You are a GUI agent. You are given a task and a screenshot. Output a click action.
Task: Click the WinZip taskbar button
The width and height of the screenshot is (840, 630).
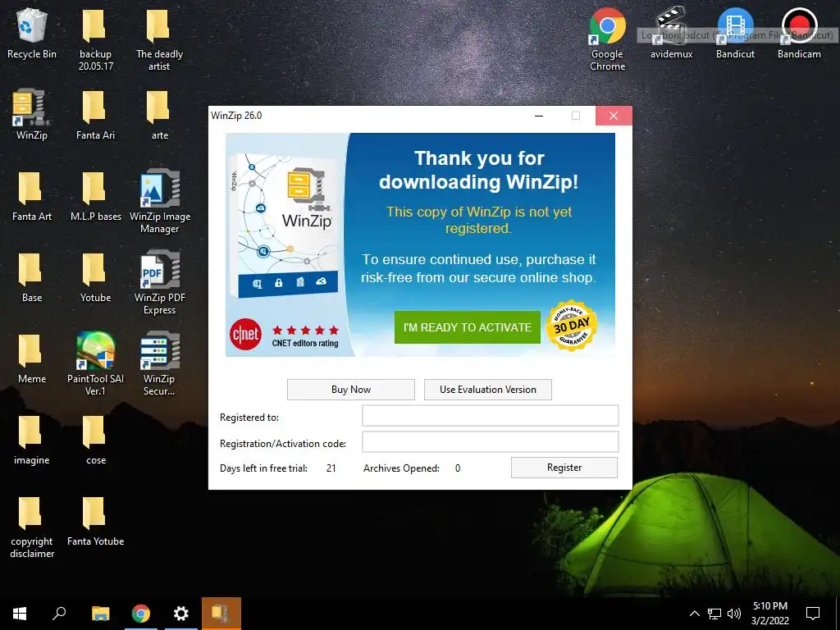click(x=221, y=614)
